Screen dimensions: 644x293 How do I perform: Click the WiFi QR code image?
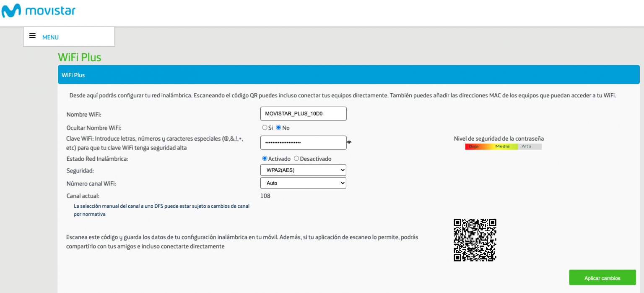click(x=475, y=240)
